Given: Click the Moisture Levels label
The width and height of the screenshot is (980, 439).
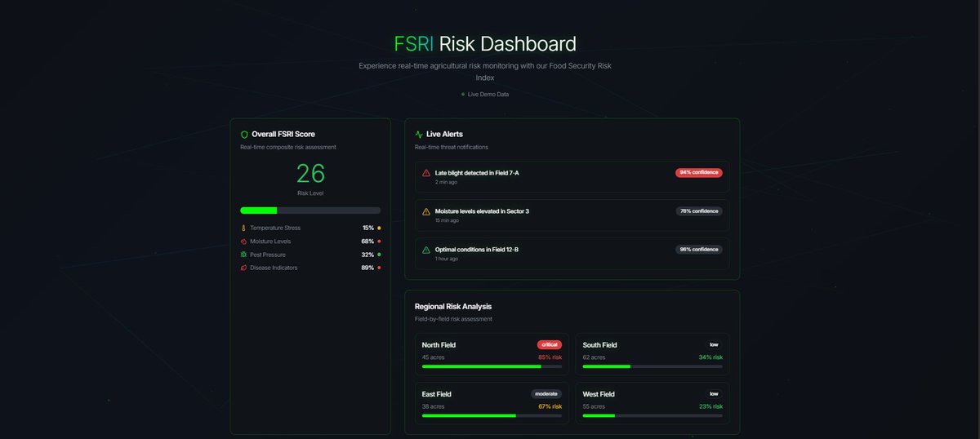Looking at the screenshot, I should 270,242.
